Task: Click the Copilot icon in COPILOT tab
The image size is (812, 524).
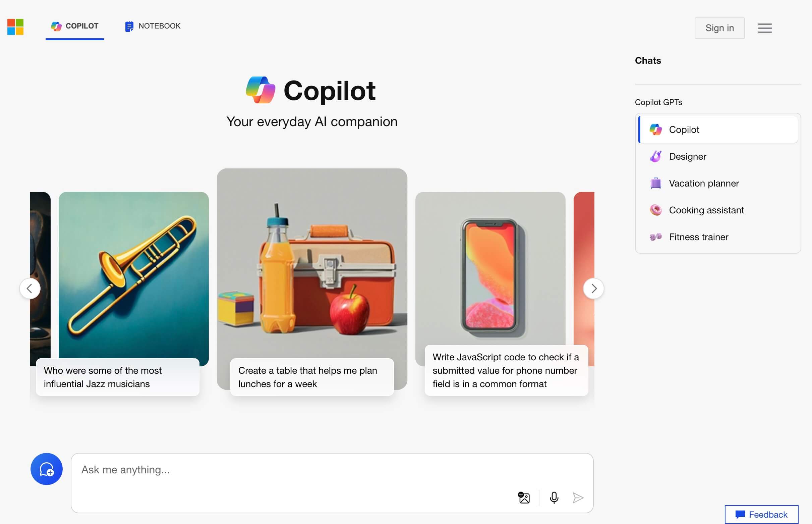Action: coord(56,26)
